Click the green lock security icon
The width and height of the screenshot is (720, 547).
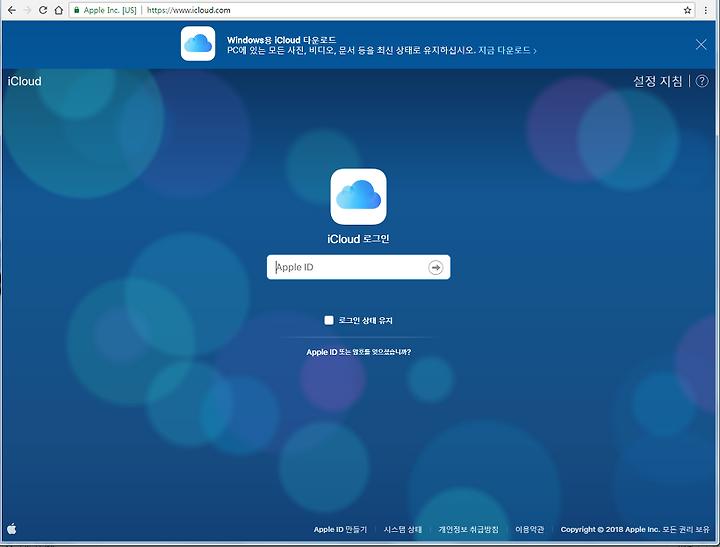coord(77,10)
